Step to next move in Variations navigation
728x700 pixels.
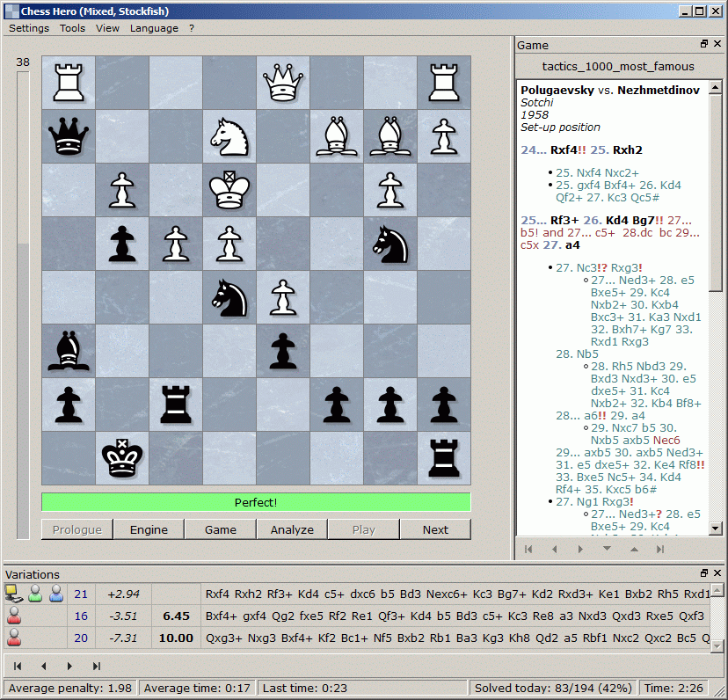pos(69,666)
